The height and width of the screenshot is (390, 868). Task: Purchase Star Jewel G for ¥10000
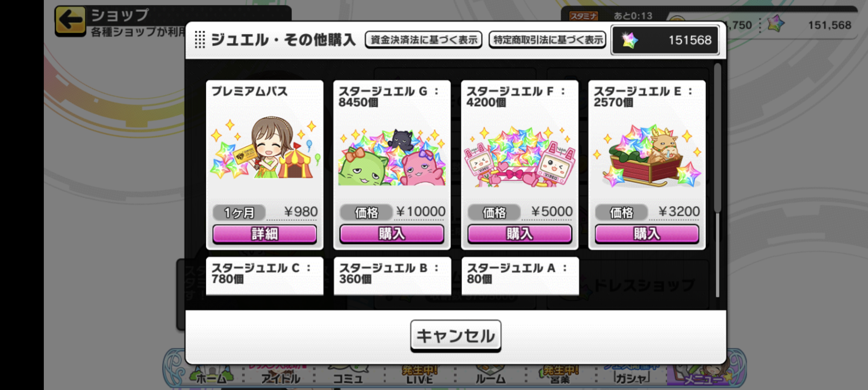pyautogui.click(x=392, y=234)
